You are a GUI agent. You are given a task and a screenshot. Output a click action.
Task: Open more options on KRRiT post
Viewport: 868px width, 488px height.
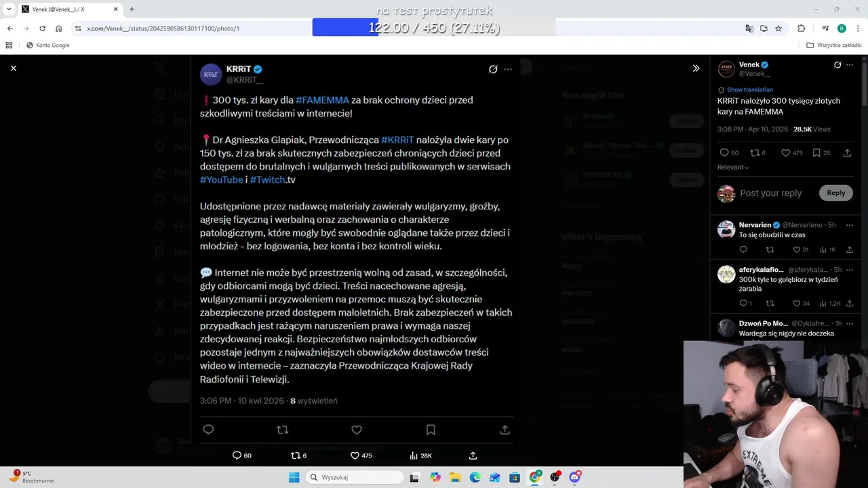(508, 69)
